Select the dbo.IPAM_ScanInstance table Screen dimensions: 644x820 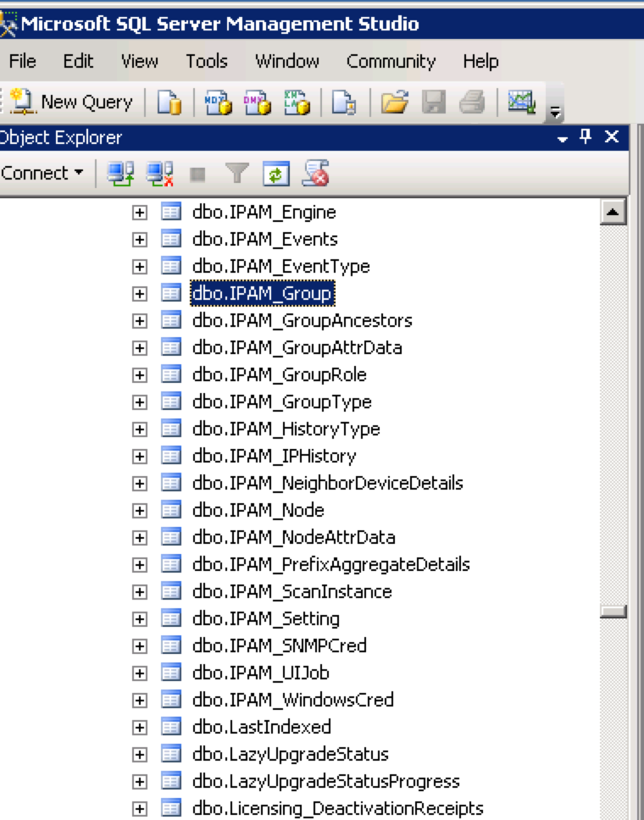(x=292, y=592)
